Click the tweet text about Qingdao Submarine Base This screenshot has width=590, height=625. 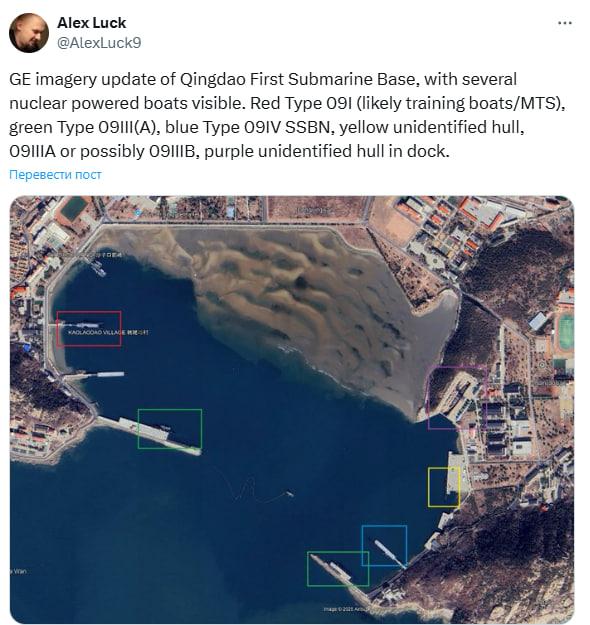(x=287, y=115)
